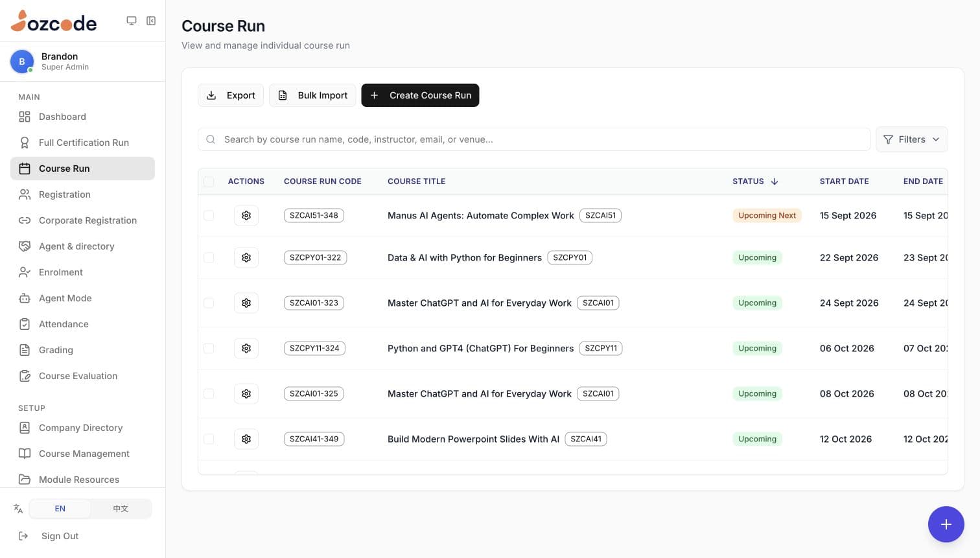Click the Attendance clipboard icon

click(25, 324)
